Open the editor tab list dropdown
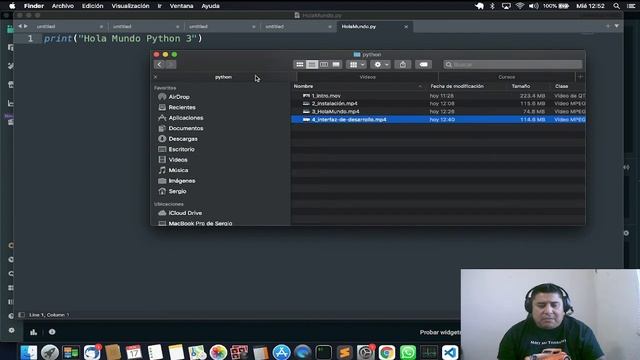640x360 pixels. click(617, 26)
